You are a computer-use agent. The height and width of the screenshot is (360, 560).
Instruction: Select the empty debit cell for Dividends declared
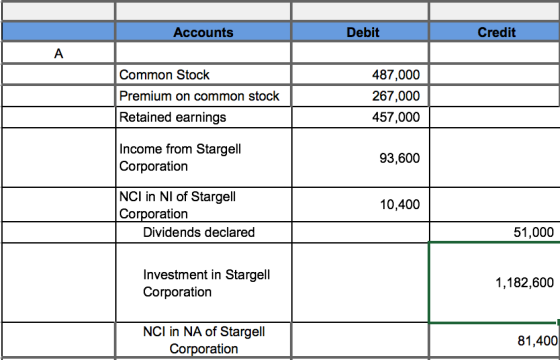click(360, 232)
